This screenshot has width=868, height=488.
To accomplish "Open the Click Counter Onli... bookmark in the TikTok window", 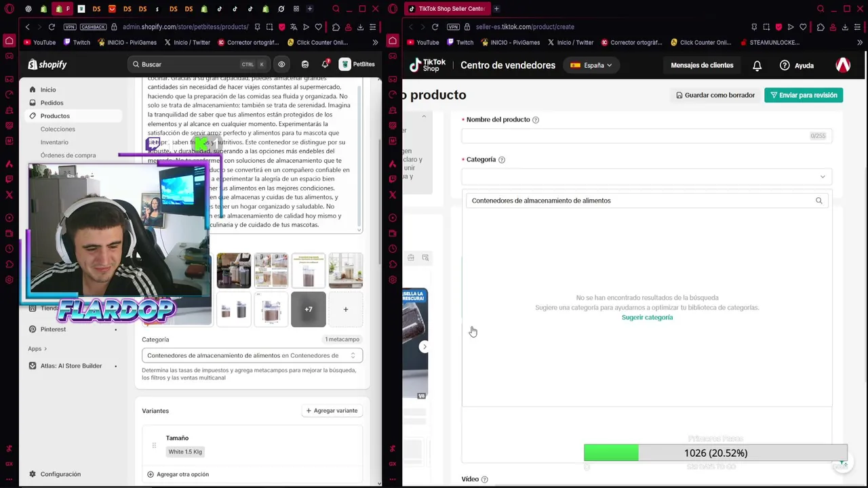I will tap(701, 42).
